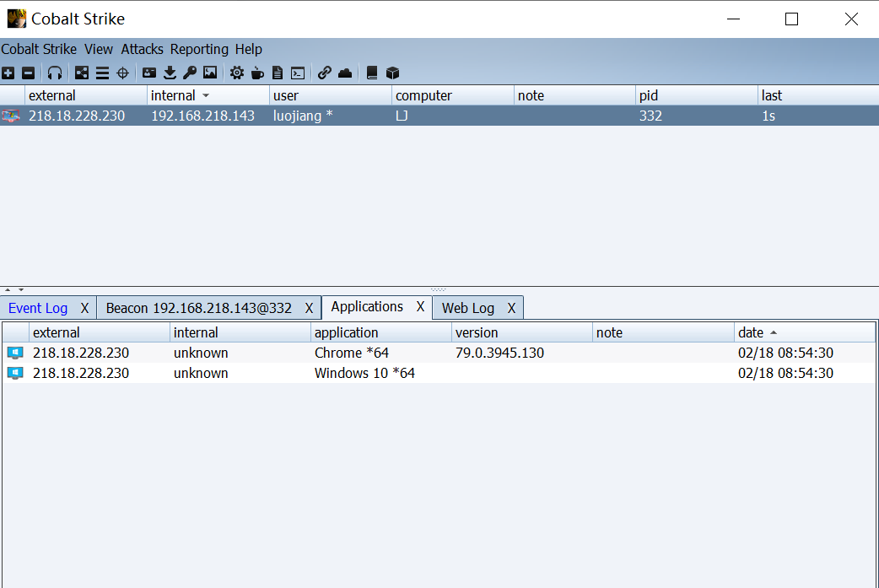Viewport: 879px width, 588px height.
Task: Open the View menu
Action: (99, 49)
